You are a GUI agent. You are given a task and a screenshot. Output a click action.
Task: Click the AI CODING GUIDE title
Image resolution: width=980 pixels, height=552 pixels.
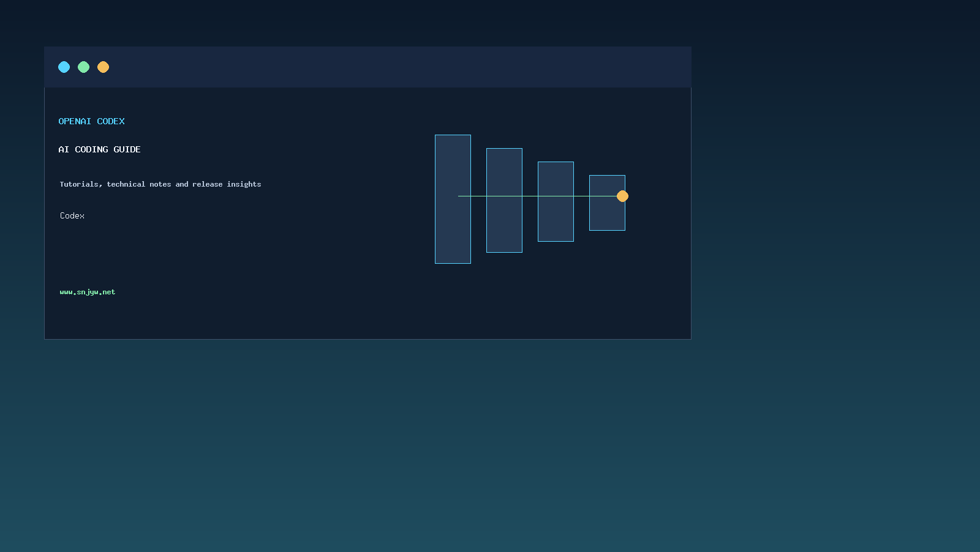click(x=99, y=149)
